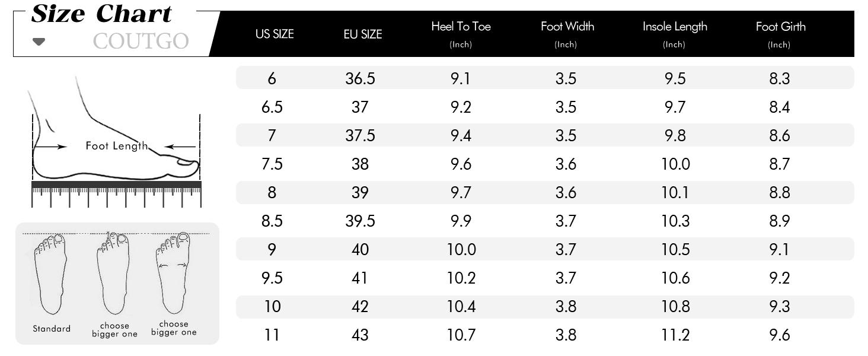This screenshot has width=868, height=356.
Task: Click the Foot Length label in the diagram
Action: (x=116, y=146)
